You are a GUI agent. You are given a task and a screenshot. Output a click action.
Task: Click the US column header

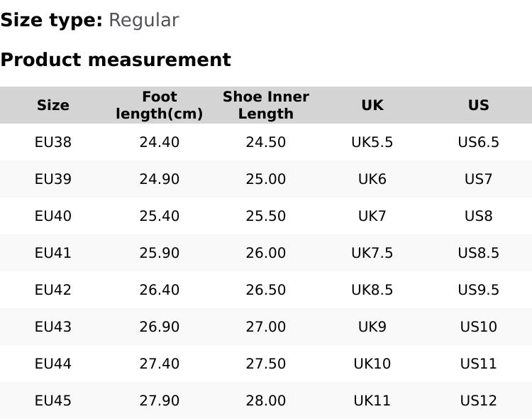[x=479, y=105]
